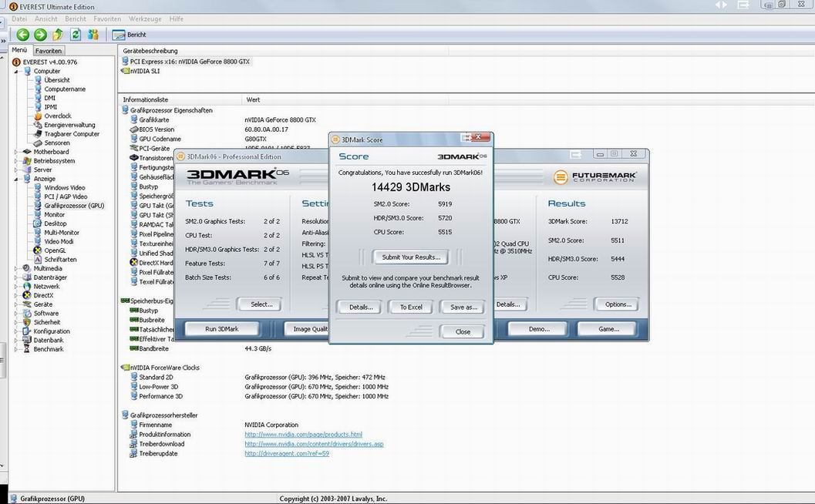Click the Refresh toolbar icon
This screenshot has height=504, width=815.
pos(76,35)
